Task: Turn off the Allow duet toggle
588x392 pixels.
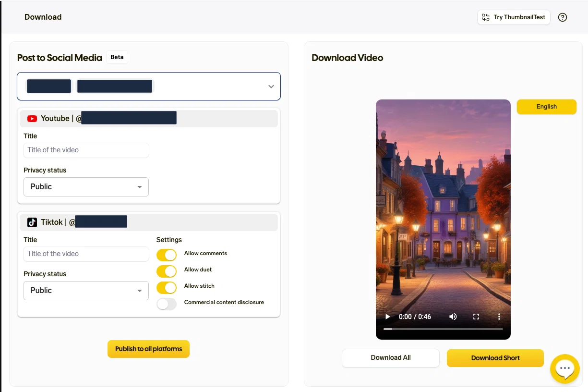Action: (x=167, y=271)
